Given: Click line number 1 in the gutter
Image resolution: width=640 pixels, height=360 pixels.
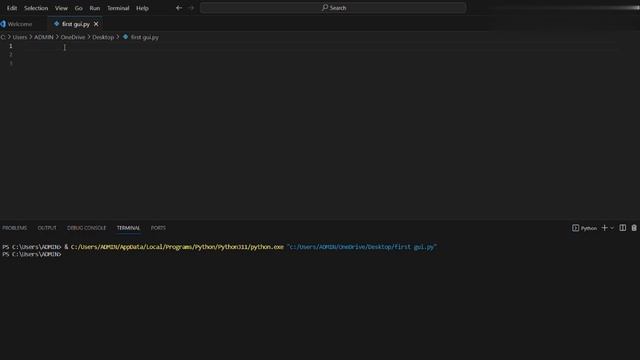Looking at the screenshot, I should pyautogui.click(x=11, y=46).
